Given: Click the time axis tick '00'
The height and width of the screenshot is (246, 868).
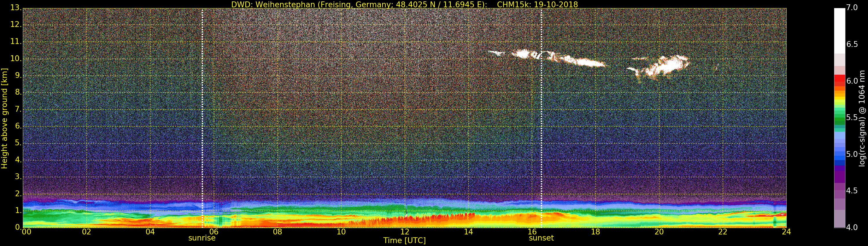Looking at the screenshot, I should click(x=26, y=232).
